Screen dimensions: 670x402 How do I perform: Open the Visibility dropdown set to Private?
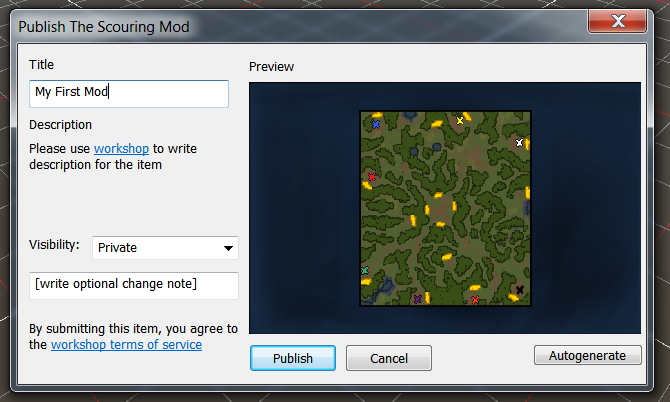click(x=165, y=248)
